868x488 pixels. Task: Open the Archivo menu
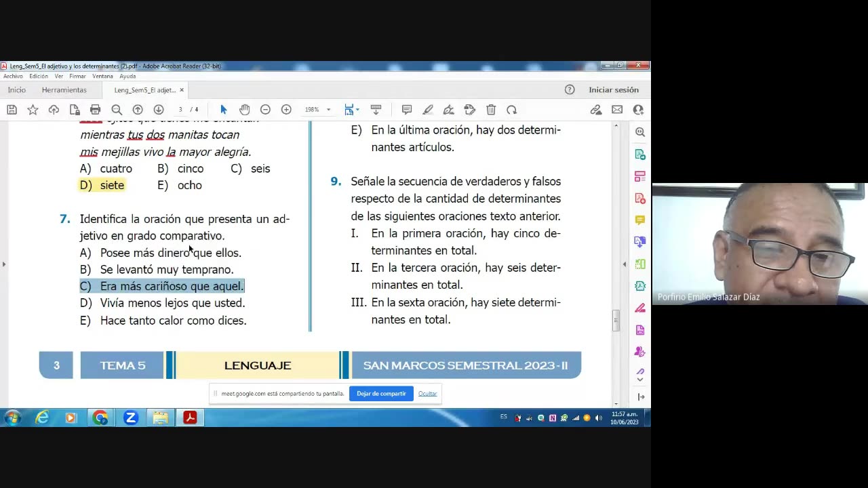[x=13, y=77]
